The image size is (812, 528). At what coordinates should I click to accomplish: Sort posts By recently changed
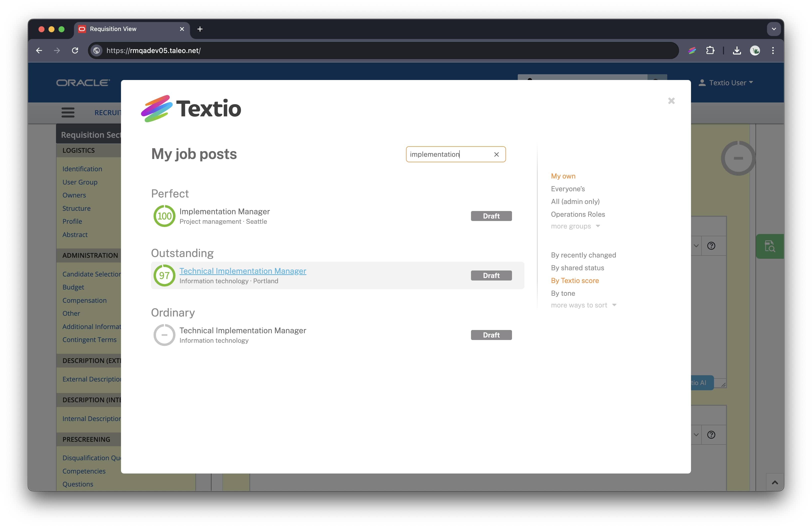coord(583,255)
